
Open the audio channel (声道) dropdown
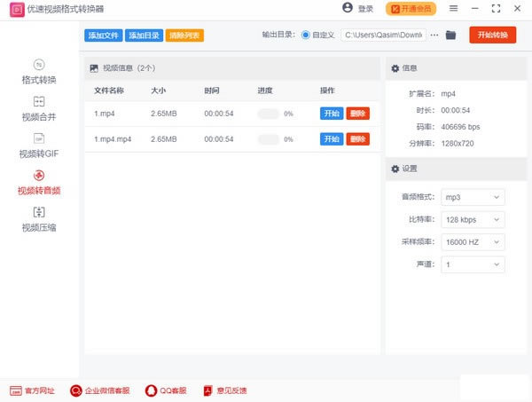(x=473, y=264)
